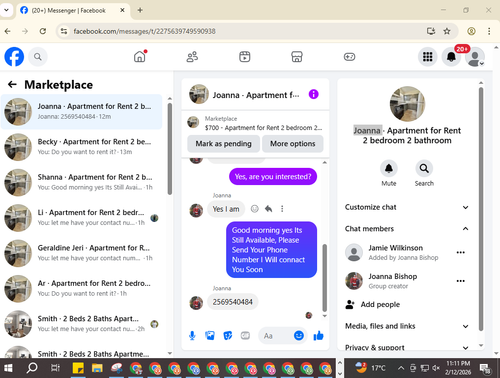The width and height of the screenshot is (500, 378).
Task: Open the account profile avatar menu
Action: click(x=475, y=57)
